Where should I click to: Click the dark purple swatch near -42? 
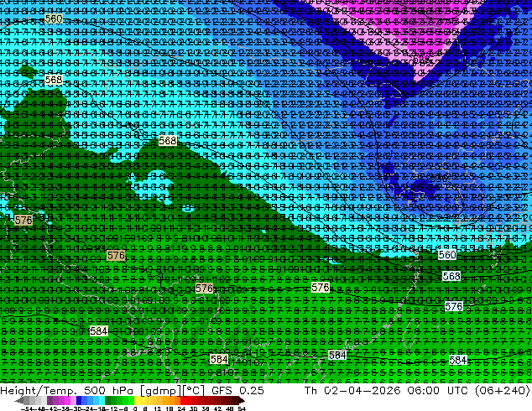50,400
